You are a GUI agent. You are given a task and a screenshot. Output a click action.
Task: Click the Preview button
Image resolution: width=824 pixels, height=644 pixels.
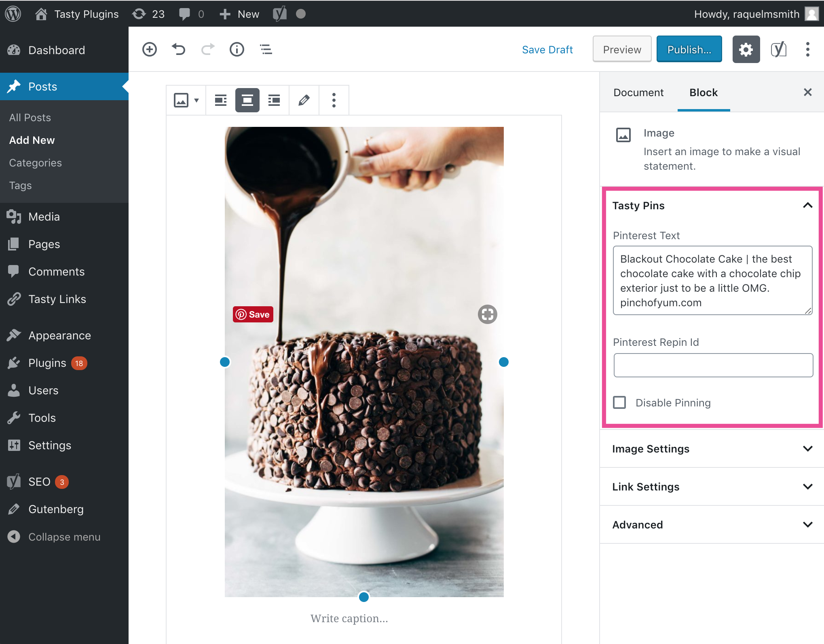click(622, 49)
